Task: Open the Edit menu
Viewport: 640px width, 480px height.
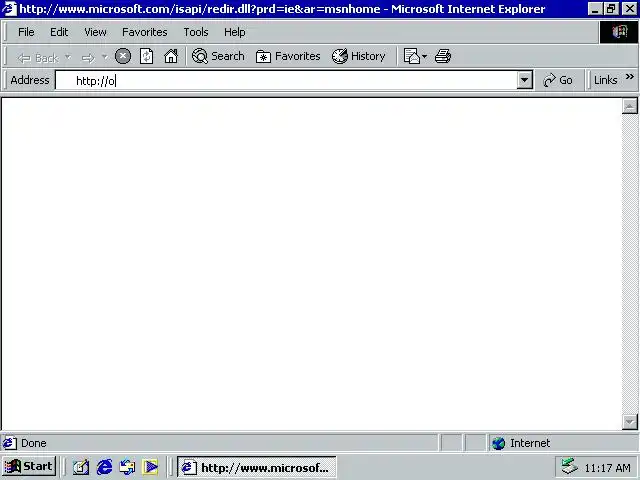Action: pyautogui.click(x=59, y=32)
